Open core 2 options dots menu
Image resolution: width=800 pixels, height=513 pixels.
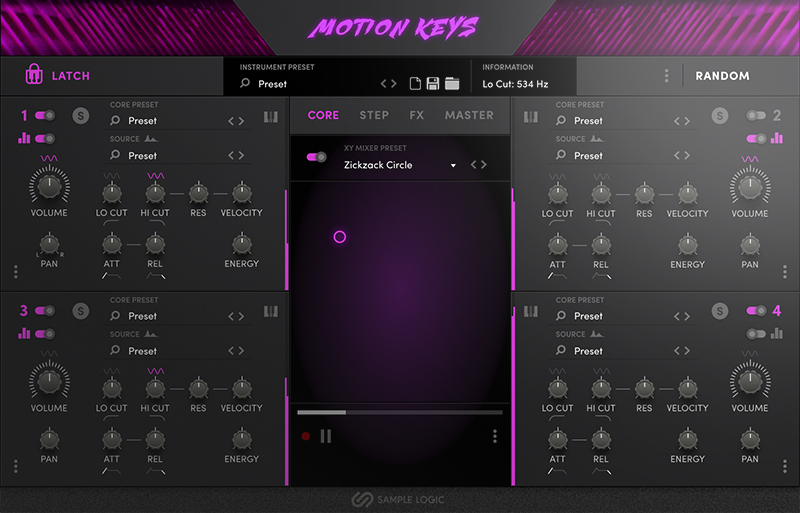785,272
